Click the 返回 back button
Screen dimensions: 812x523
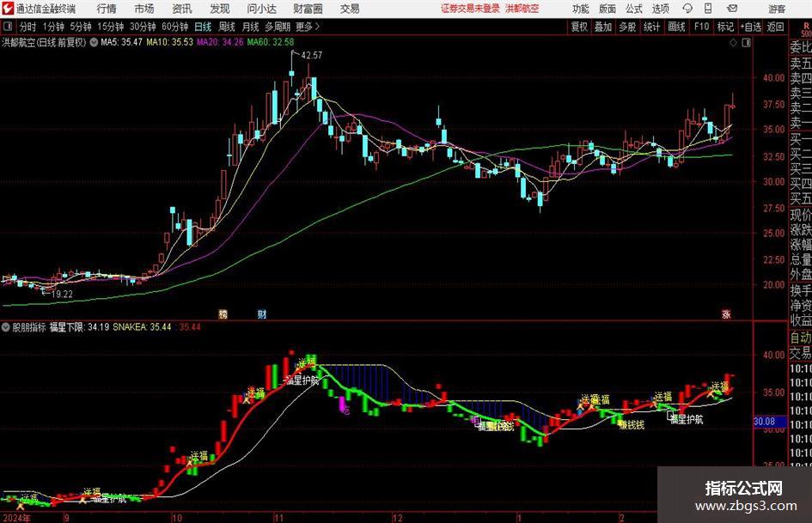coord(775,27)
